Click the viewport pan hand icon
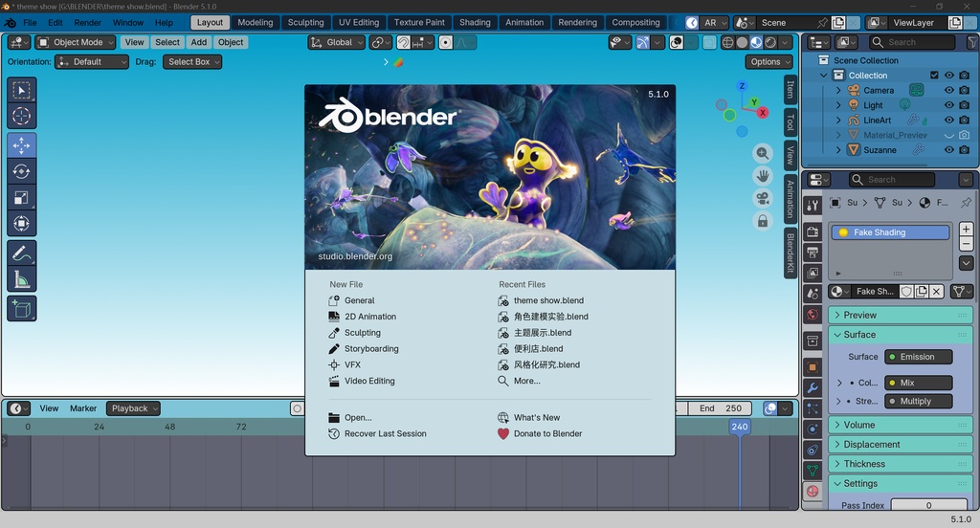Image resolution: width=980 pixels, height=528 pixels. [x=763, y=176]
